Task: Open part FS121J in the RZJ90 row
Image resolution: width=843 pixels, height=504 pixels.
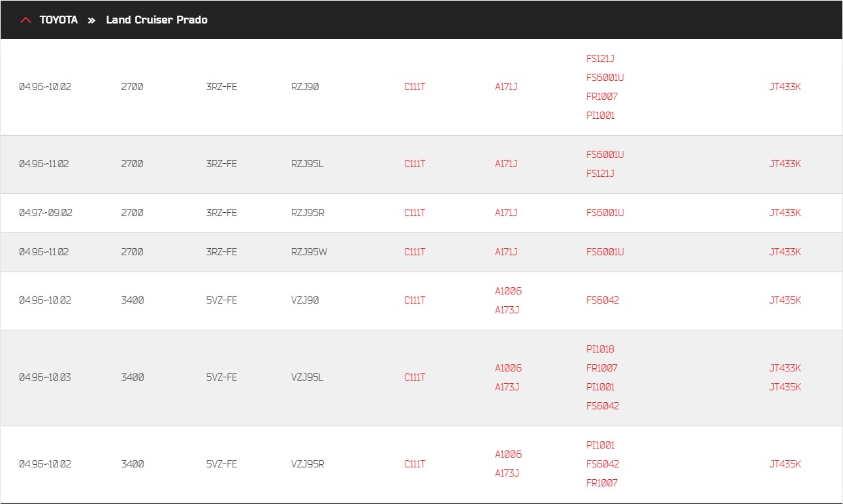Action: click(600, 59)
